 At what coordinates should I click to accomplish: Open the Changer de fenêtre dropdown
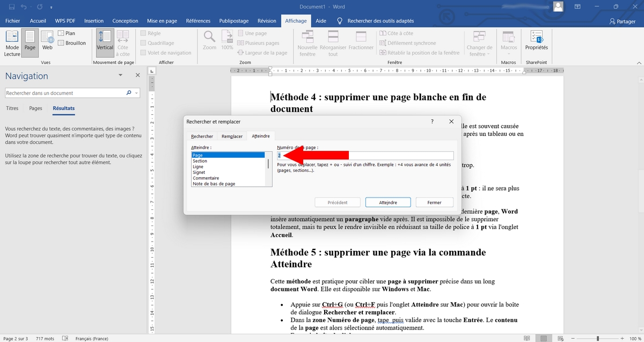pyautogui.click(x=479, y=43)
